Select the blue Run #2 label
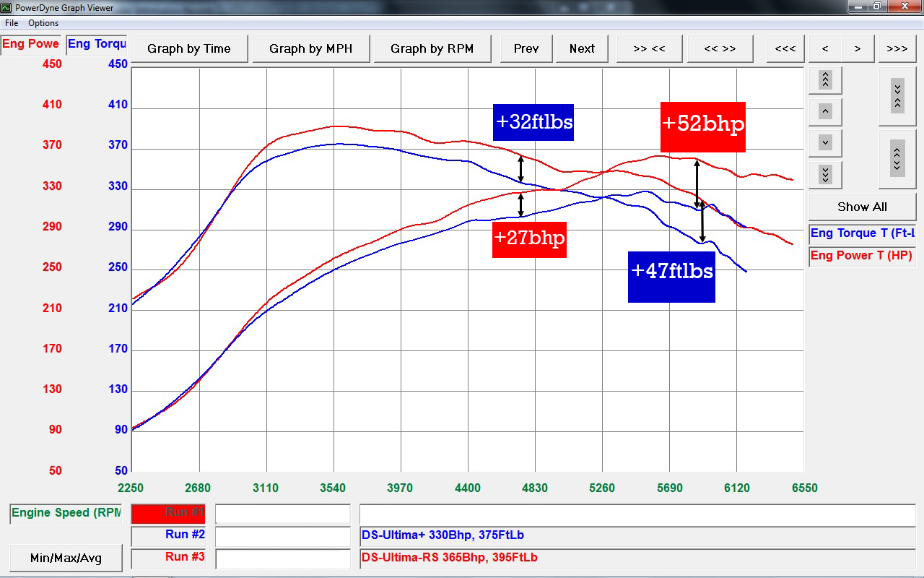The width and height of the screenshot is (924, 578). [x=168, y=535]
